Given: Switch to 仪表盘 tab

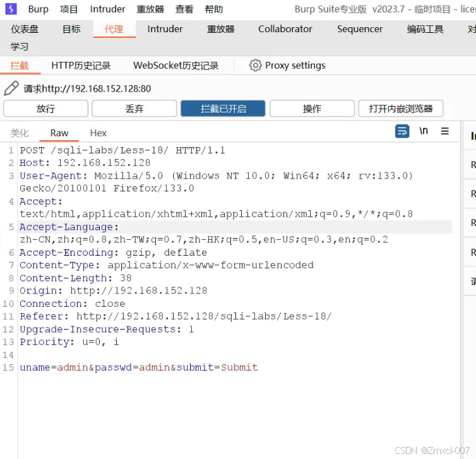Looking at the screenshot, I should point(25,29).
